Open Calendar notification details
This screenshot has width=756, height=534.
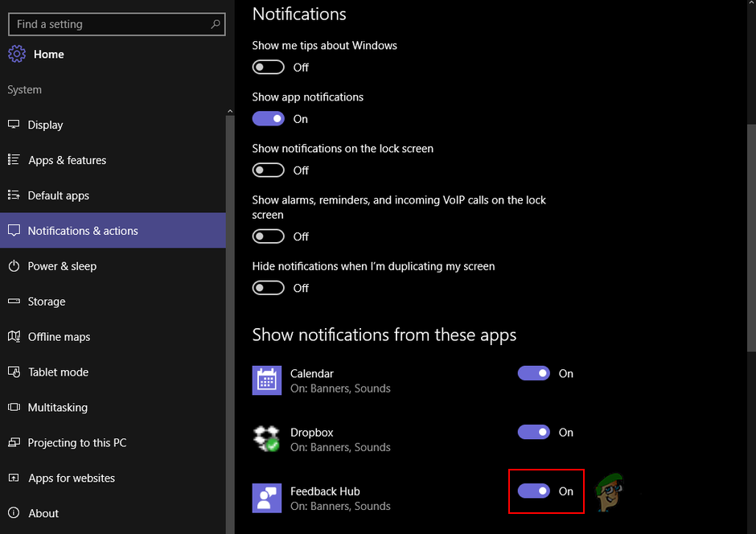pos(312,373)
